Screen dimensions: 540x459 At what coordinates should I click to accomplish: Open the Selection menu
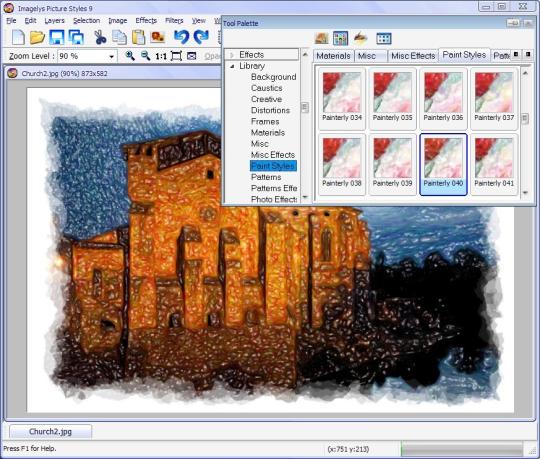coord(86,21)
